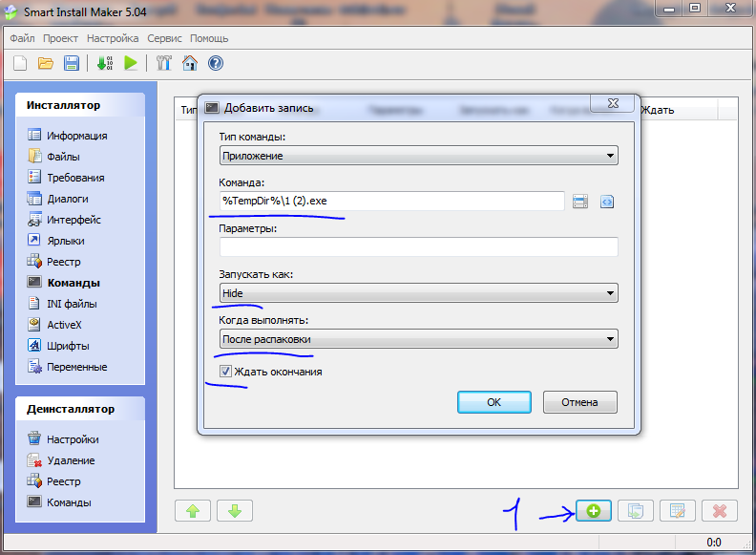Click into the Параметры text field
This screenshot has width=756, height=555.
pyautogui.click(x=418, y=247)
